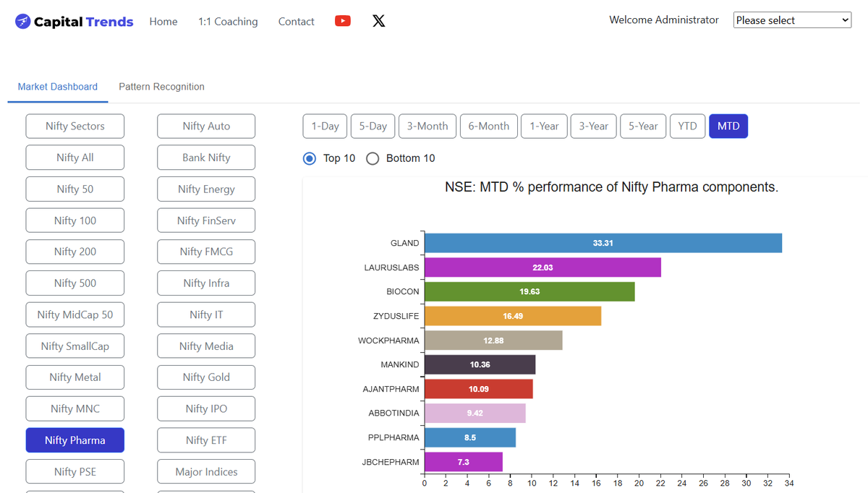Select the Bank Nifty button
Screen dimensions: 868x493
pos(206,158)
